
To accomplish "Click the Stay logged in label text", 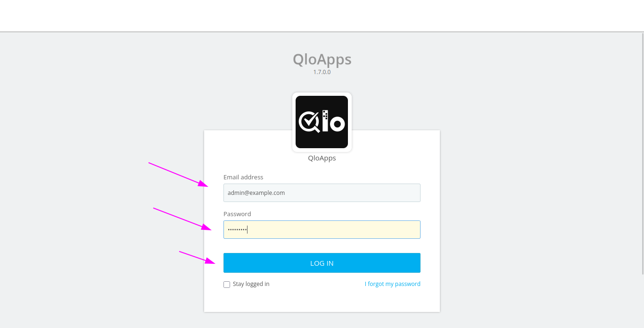I will (251, 284).
